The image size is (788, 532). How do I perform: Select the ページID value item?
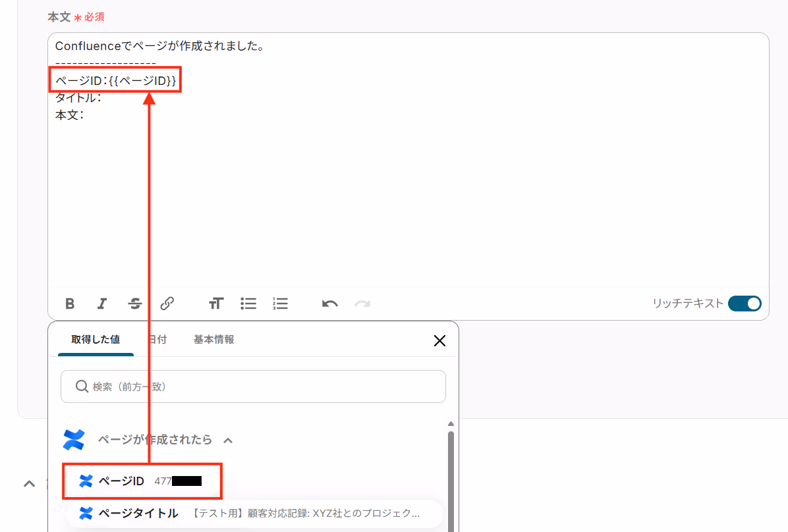pyautogui.click(x=142, y=481)
